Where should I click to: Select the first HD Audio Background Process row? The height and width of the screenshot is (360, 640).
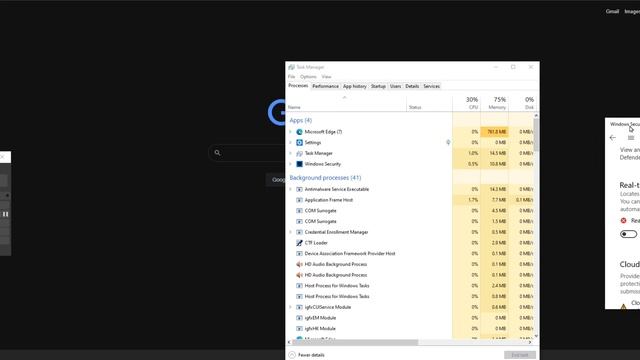(x=410, y=264)
